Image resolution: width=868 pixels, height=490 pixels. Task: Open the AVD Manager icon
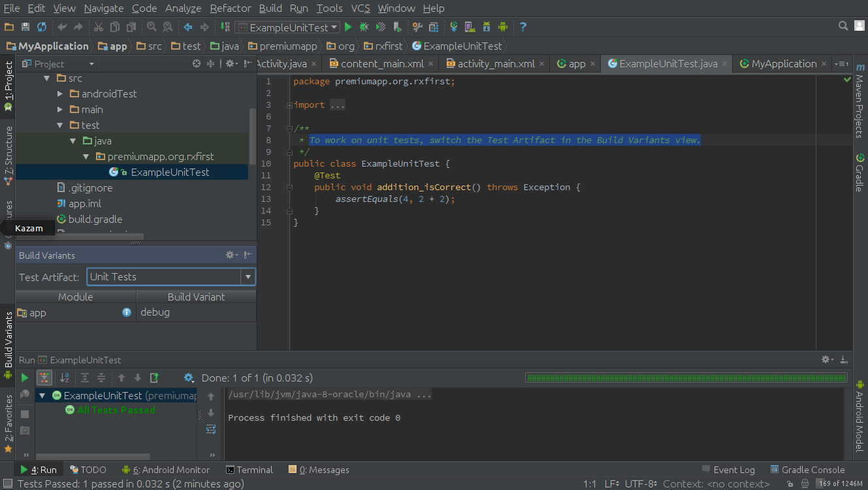coord(470,27)
